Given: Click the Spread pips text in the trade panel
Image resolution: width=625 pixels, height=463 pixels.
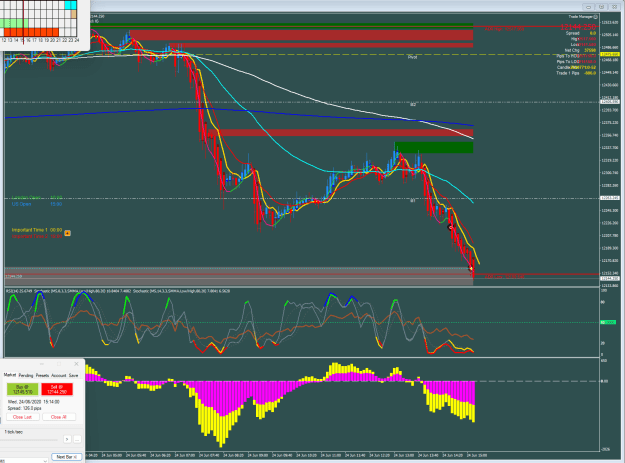Looking at the screenshot, I should pos(24,408).
